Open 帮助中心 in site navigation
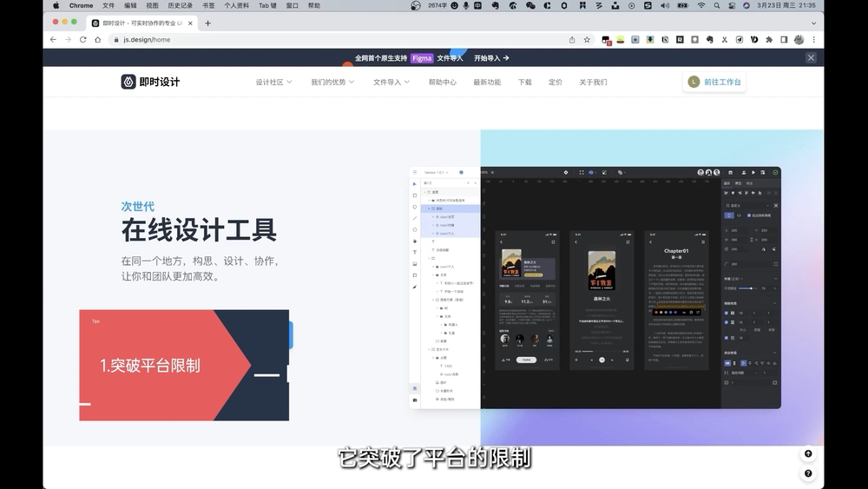The width and height of the screenshot is (868, 489). point(443,82)
